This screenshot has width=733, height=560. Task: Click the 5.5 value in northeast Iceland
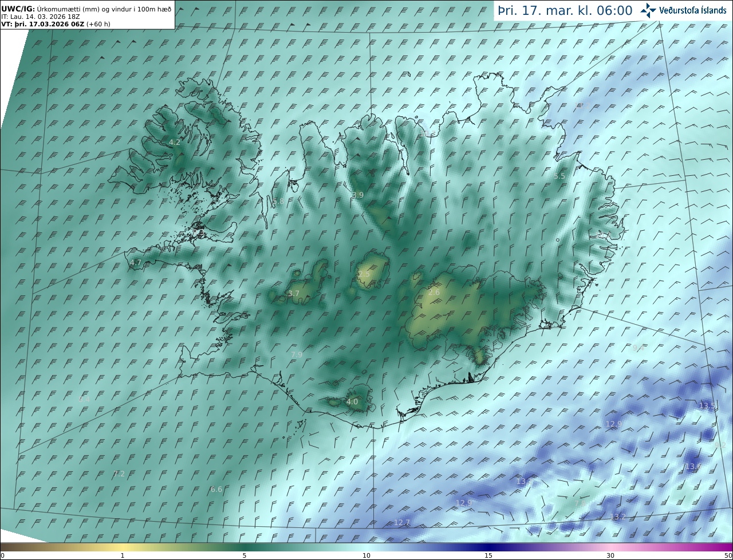coord(559,176)
